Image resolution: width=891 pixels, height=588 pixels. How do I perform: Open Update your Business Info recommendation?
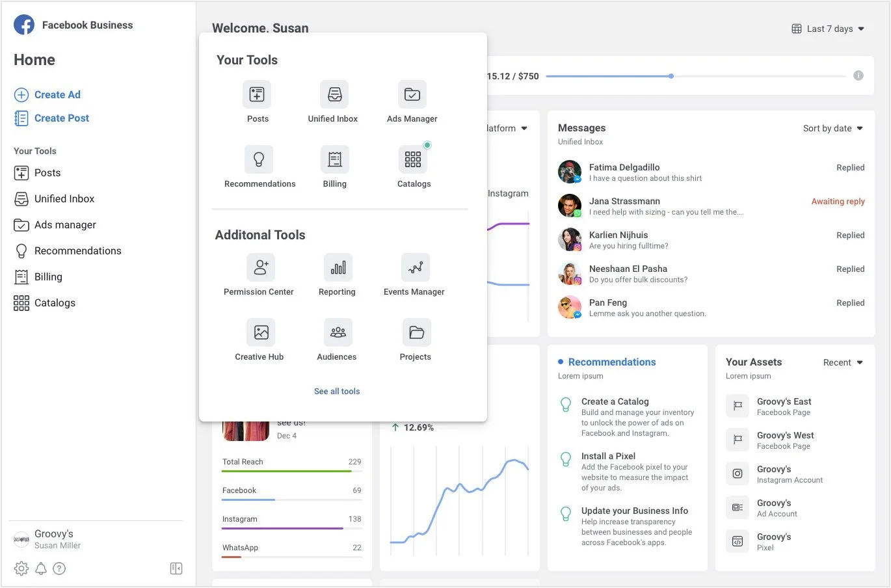click(x=626, y=526)
